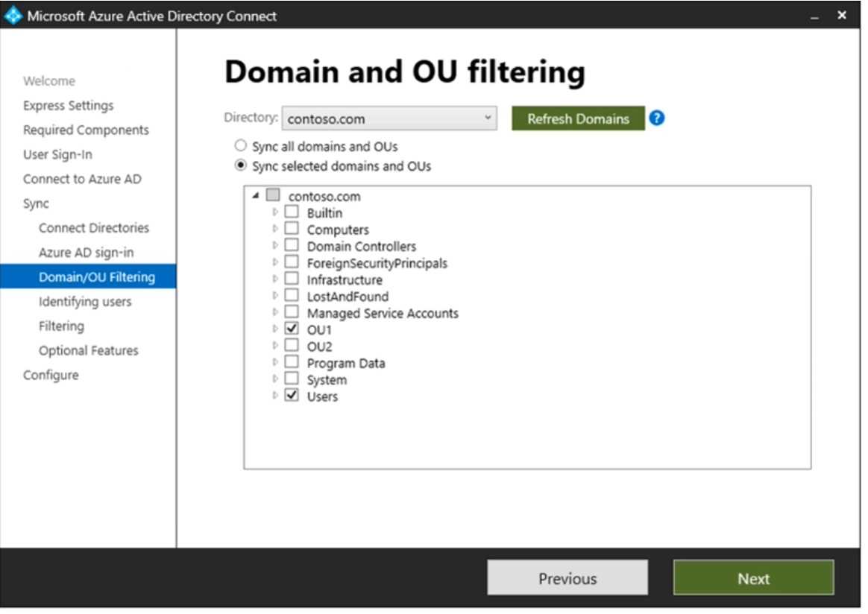Uncheck the OU1 checkbox

click(292, 329)
